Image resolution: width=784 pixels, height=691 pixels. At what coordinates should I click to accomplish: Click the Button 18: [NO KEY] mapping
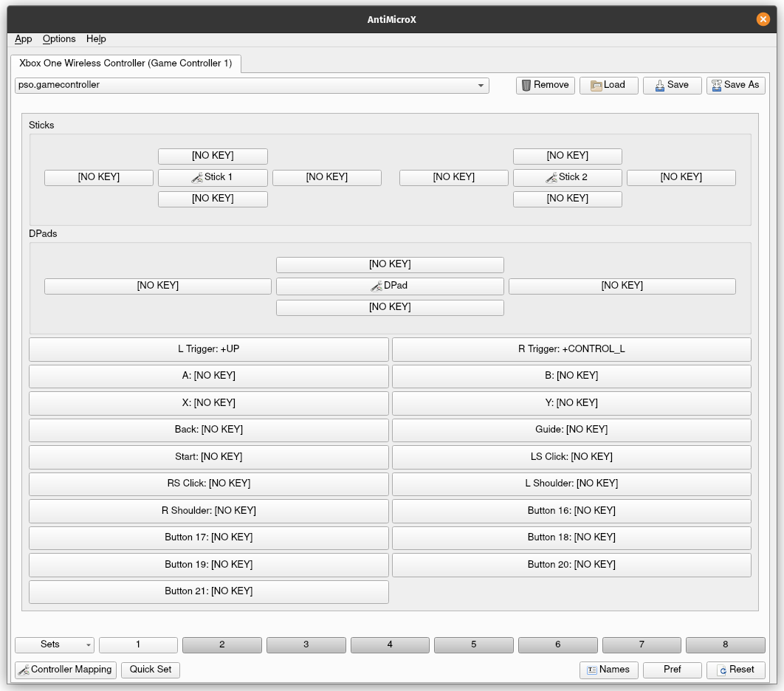pyautogui.click(x=571, y=537)
